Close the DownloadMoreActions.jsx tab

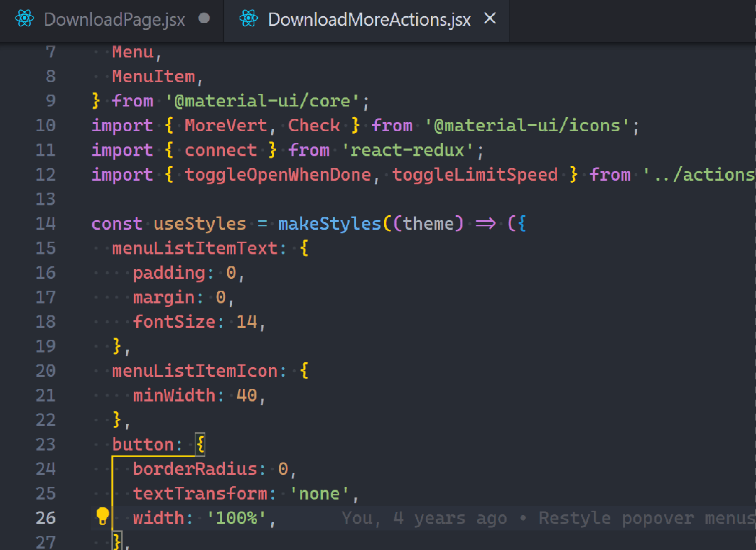(x=490, y=19)
